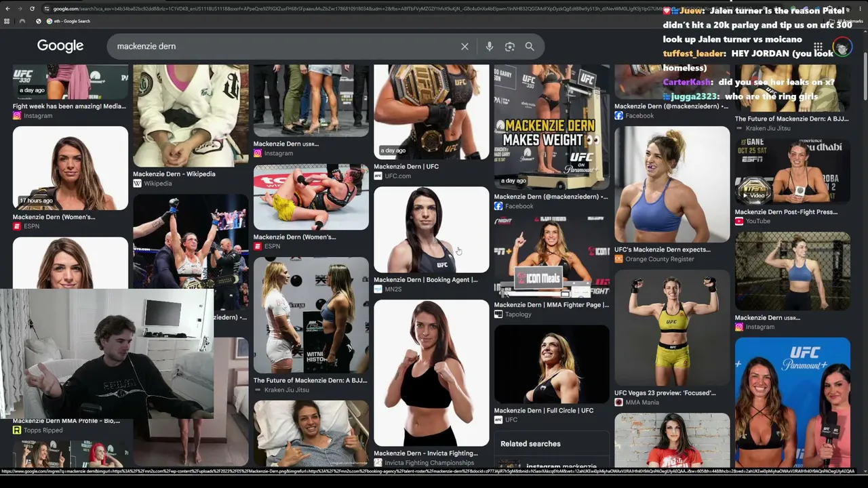Click the Wikipedia favicon under the gi photo
The height and width of the screenshot is (488, 868).
tap(137, 184)
